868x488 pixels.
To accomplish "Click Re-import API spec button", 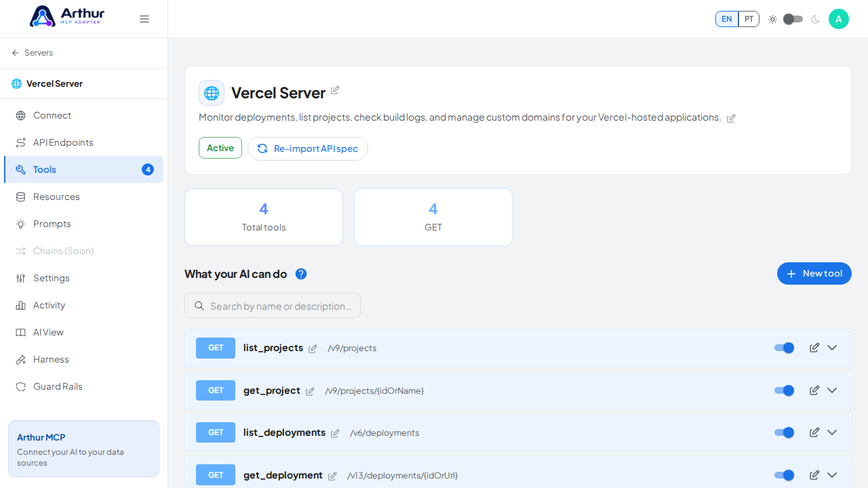I will (308, 148).
